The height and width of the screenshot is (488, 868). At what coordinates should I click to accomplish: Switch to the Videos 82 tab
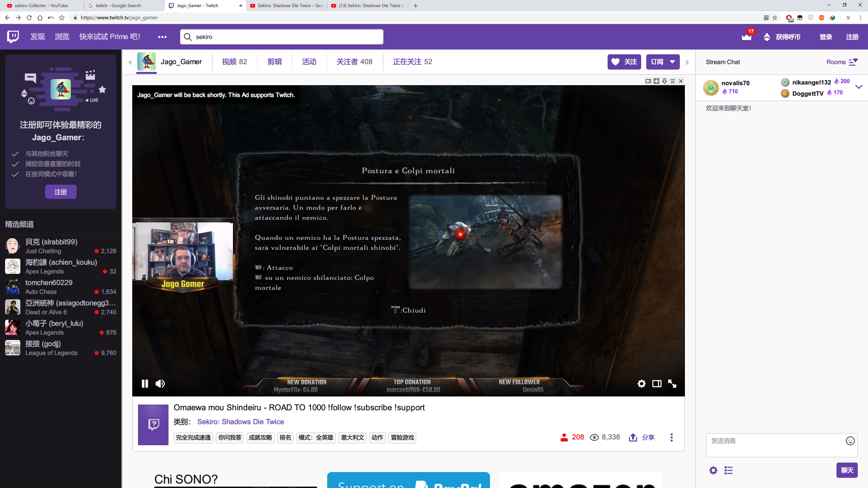point(235,62)
